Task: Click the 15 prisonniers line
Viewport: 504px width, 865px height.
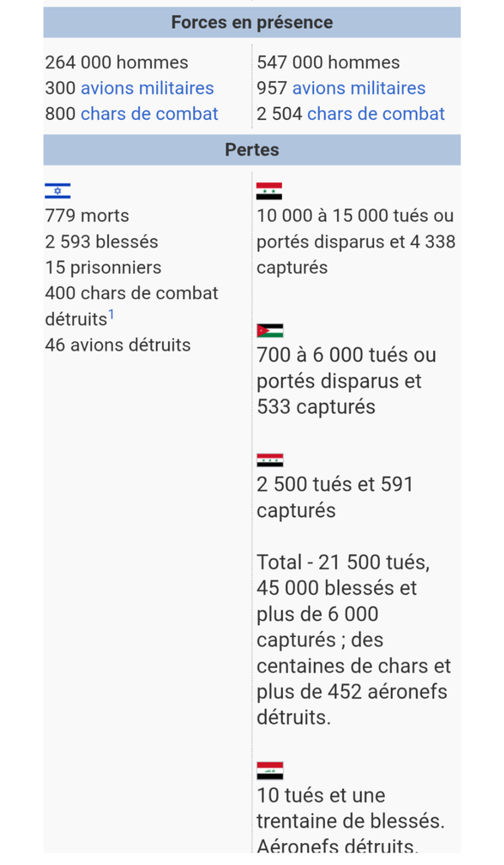Action: pyautogui.click(x=103, y=268)
